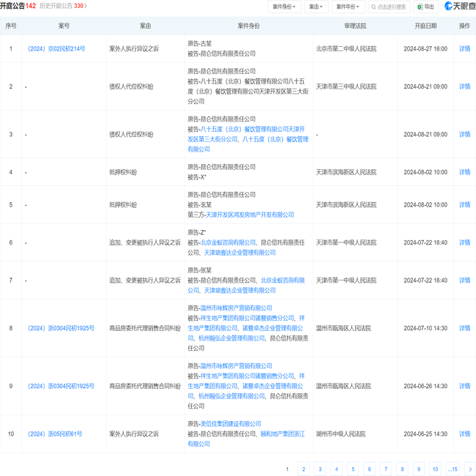
Task: Click the 天眼查 logo
Action: click(x=460, y=6)
